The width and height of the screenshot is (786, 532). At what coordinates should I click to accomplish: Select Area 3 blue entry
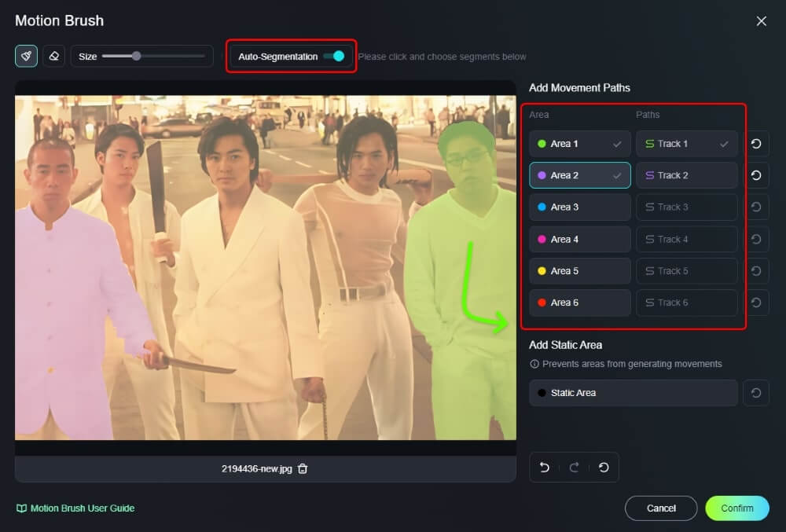coord(579,207)
